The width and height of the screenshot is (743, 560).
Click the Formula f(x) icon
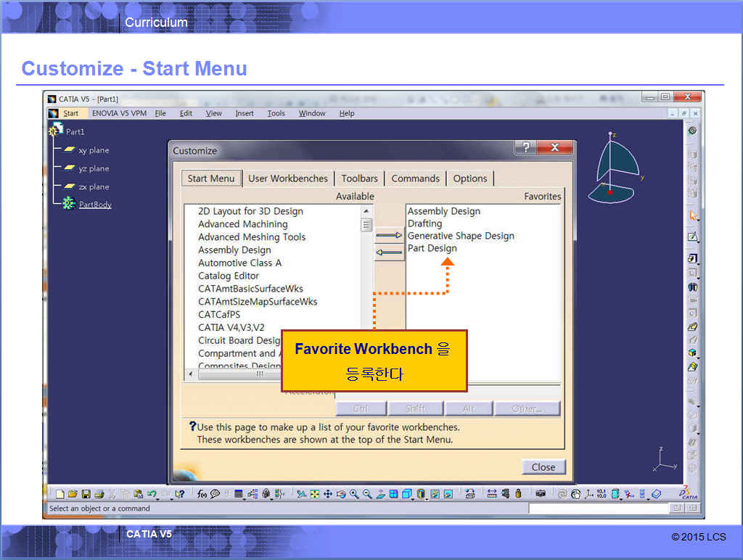click(202, 494)
